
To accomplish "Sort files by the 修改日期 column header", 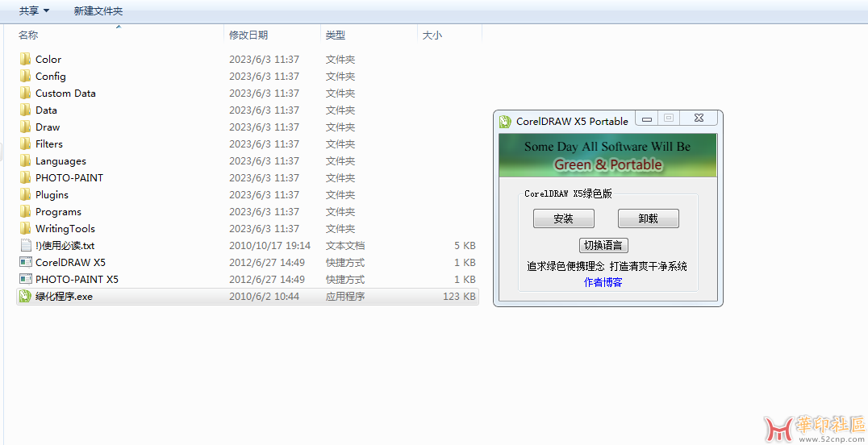I will click(x=248, y=35).
